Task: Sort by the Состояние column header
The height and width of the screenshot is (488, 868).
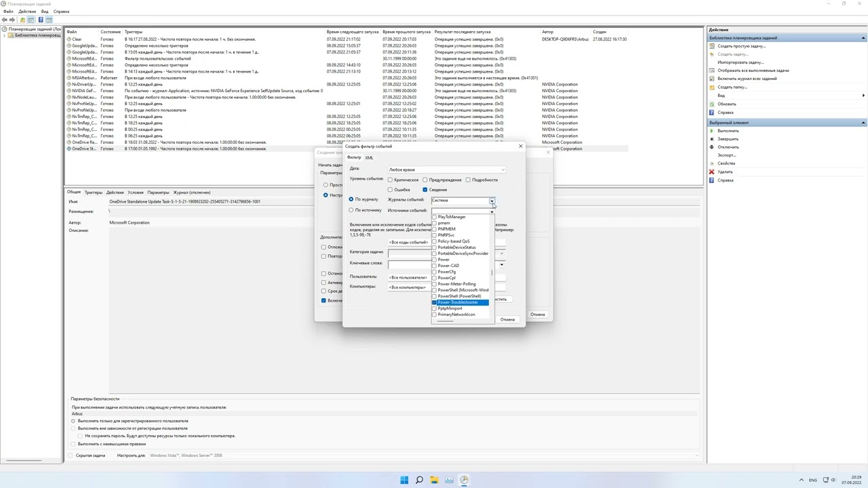Action: point(111,32)
